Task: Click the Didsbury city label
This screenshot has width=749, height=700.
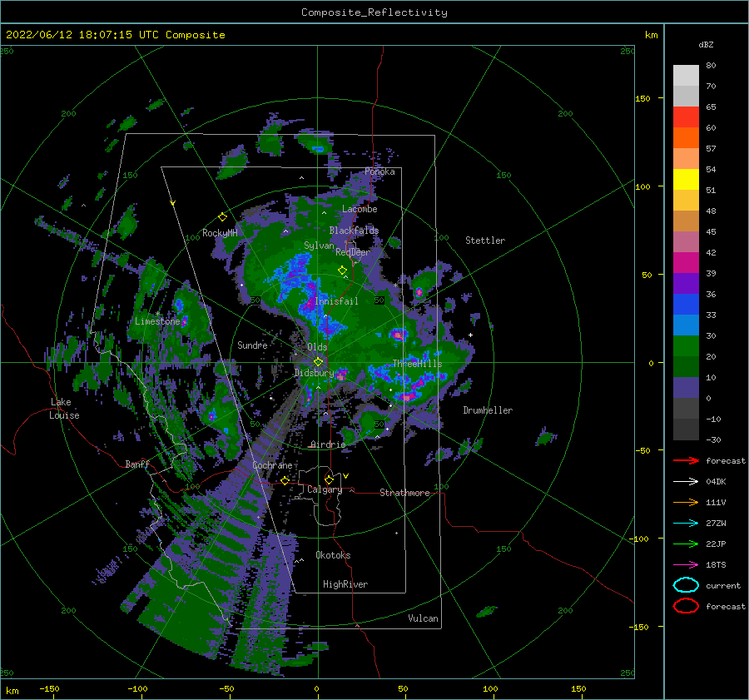Action: [314, 373]
